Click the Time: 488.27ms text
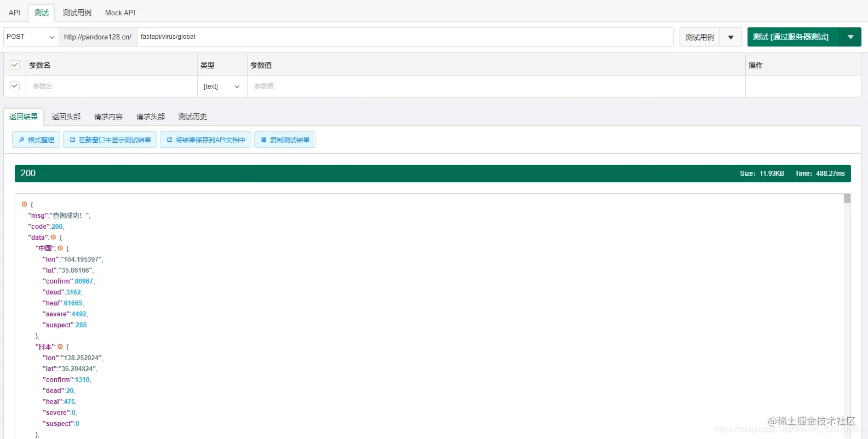868x439 pixels. click(x=820, y=173)
